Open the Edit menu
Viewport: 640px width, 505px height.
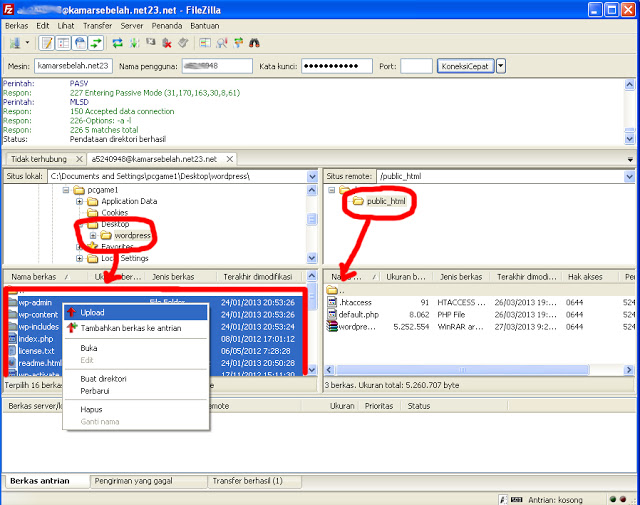(42, 26)
